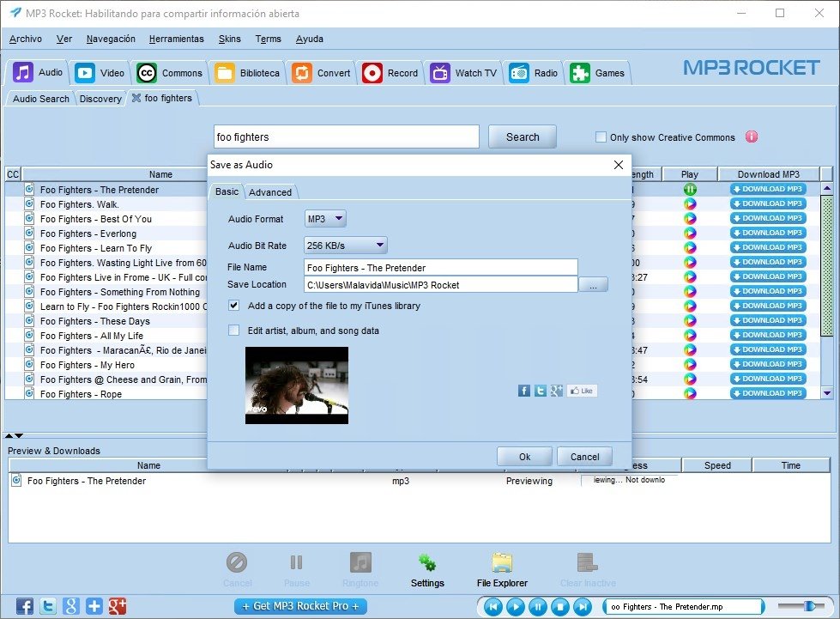Open the Herramientas menu
Image resolution: width=840 pixels, height=619 pixels.
[176, 39]
